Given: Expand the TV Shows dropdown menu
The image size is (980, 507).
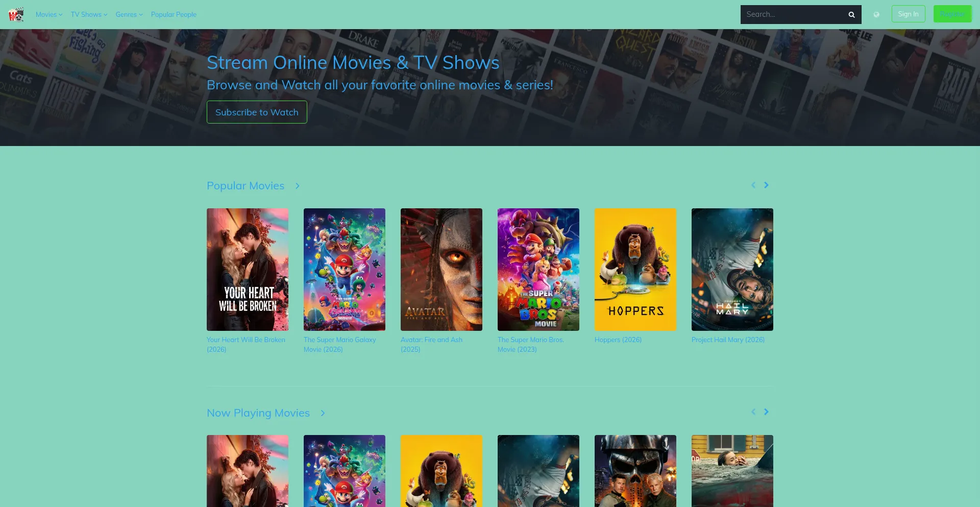Looking at the screenshot, I should 89,14.
